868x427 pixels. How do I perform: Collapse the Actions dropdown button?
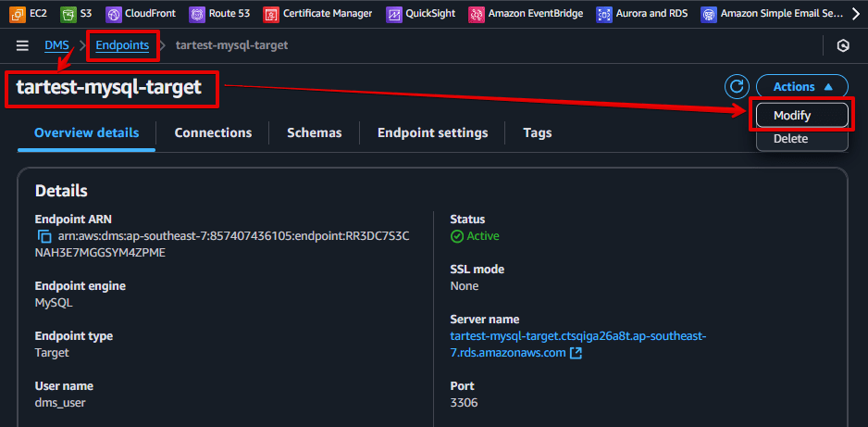pyautogui.click(x=802, y=86)
